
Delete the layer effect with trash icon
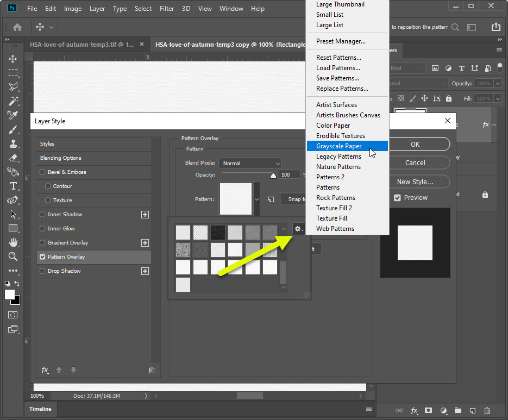[152, 370]
